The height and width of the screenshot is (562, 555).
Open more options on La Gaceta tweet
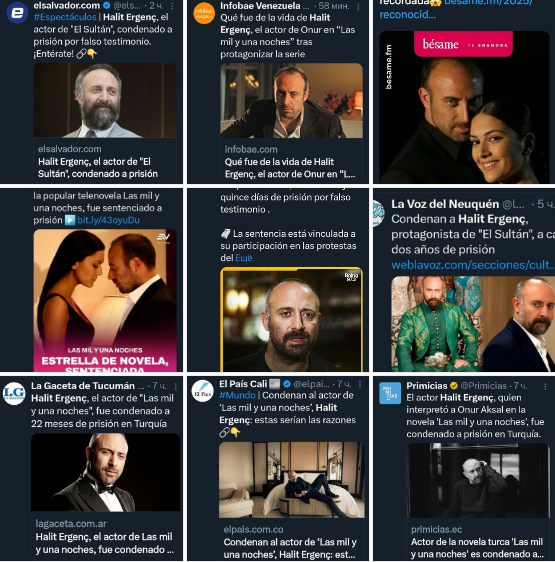pos(176,386)
